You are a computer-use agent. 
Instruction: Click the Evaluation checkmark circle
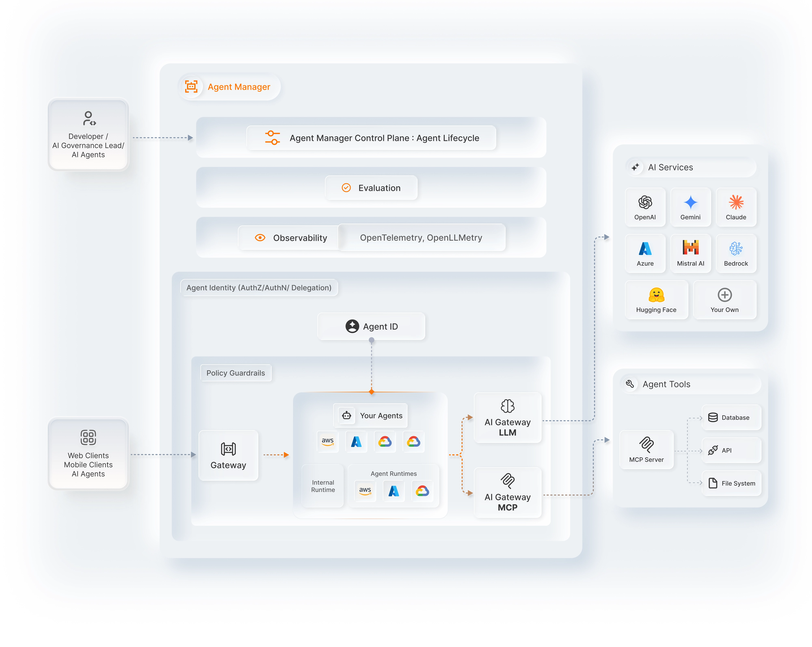(x=346, y=188)
